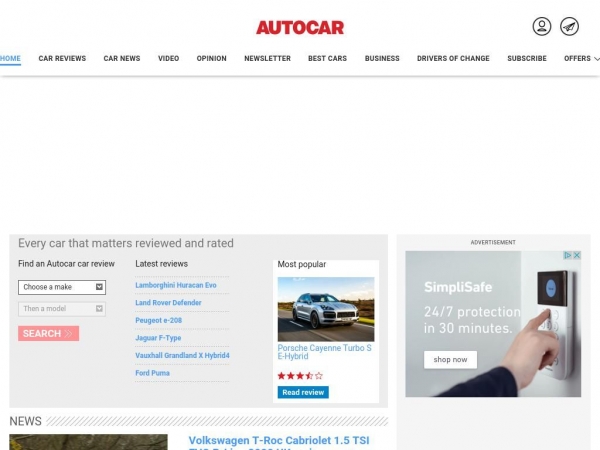600x450 pixels.
Task: Go to Car News section
Action: pos(122,59)
